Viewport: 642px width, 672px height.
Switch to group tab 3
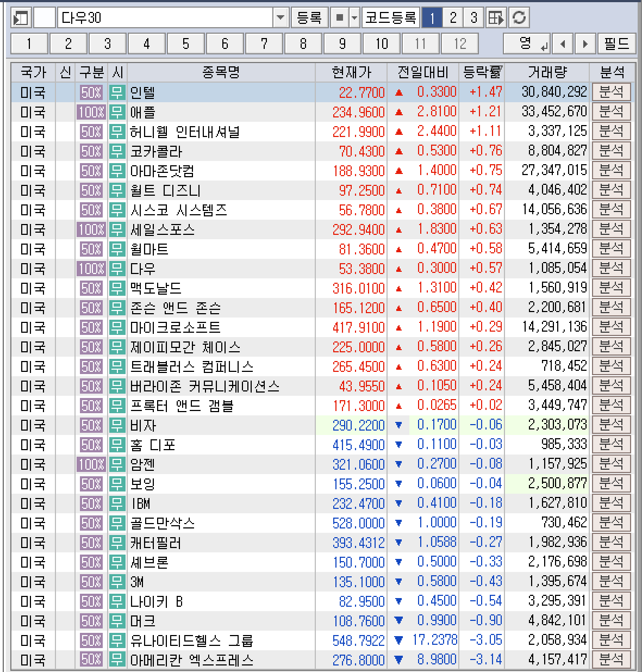[x=108, y=43]
